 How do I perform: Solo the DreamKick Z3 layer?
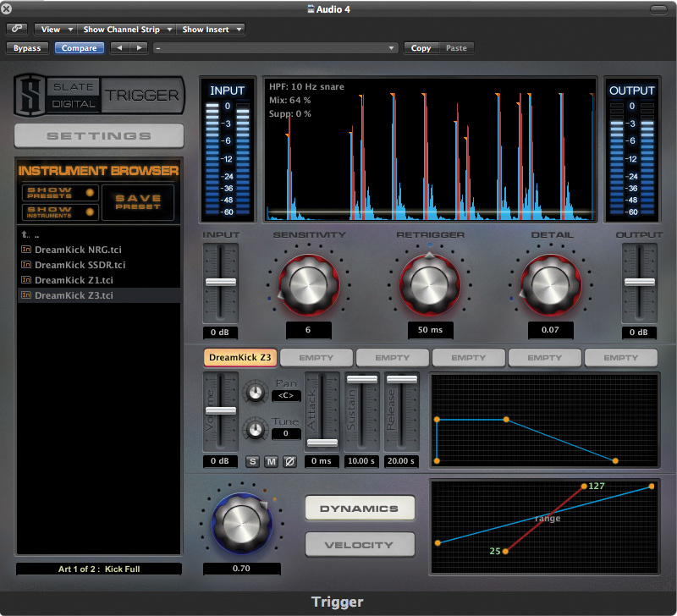(252, 461)
